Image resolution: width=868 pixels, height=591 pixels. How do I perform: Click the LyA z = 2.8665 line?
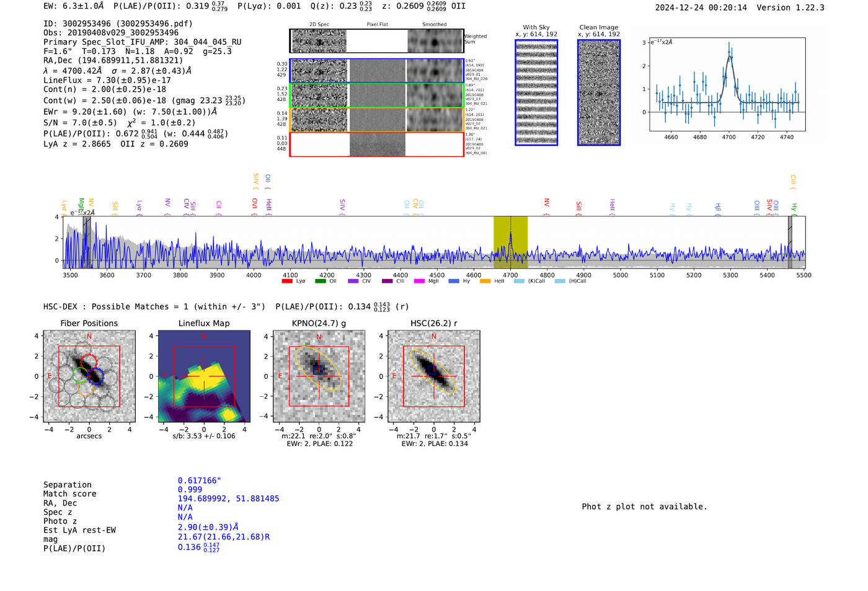[x=77, y=144]
